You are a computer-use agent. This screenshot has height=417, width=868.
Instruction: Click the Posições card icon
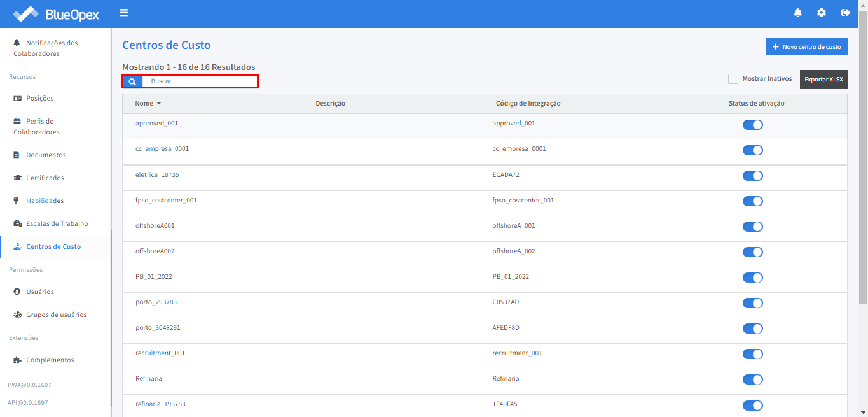pos(17,98)
